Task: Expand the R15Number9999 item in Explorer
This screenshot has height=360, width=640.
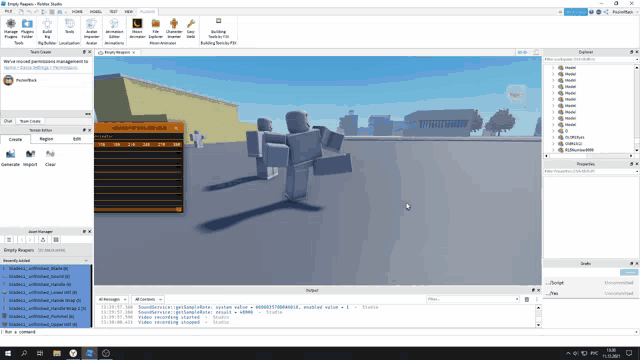Action: (553, 150)
